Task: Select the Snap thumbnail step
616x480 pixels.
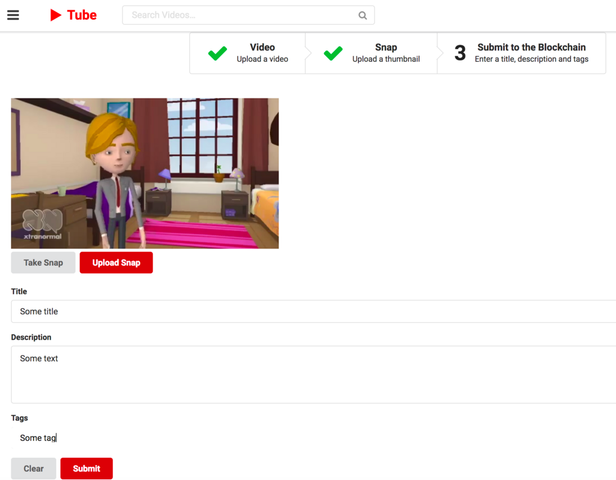Action: (371, 53)
